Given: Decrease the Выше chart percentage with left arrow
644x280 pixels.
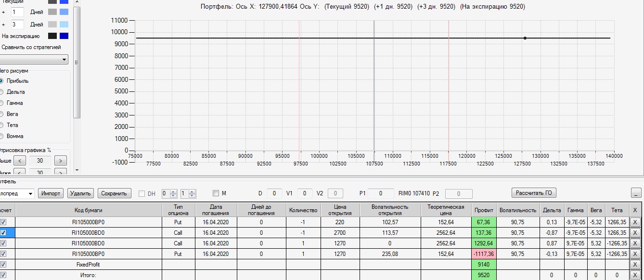Looking at the screenshot, I should [20, 161].
